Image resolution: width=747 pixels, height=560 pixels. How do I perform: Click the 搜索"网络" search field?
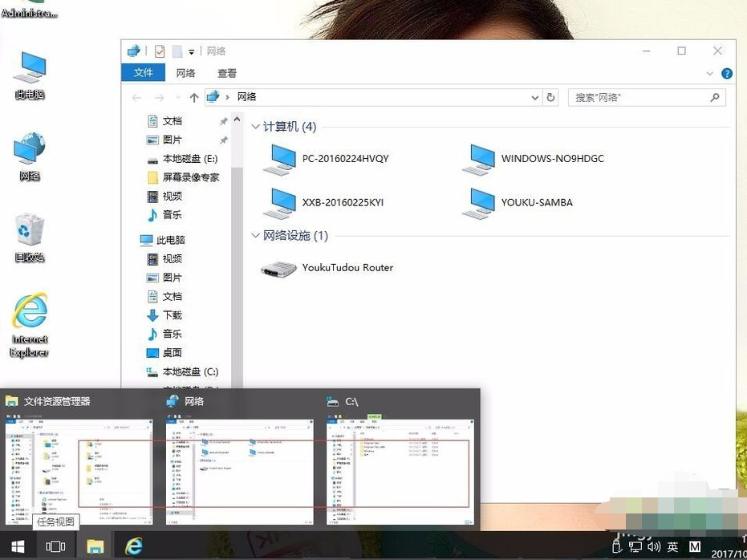pos(638,97)
